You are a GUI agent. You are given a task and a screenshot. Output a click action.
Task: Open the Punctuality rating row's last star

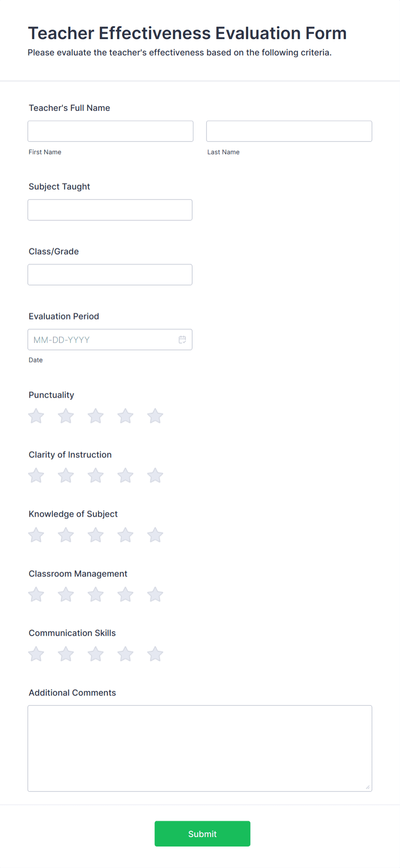[155, 416]
